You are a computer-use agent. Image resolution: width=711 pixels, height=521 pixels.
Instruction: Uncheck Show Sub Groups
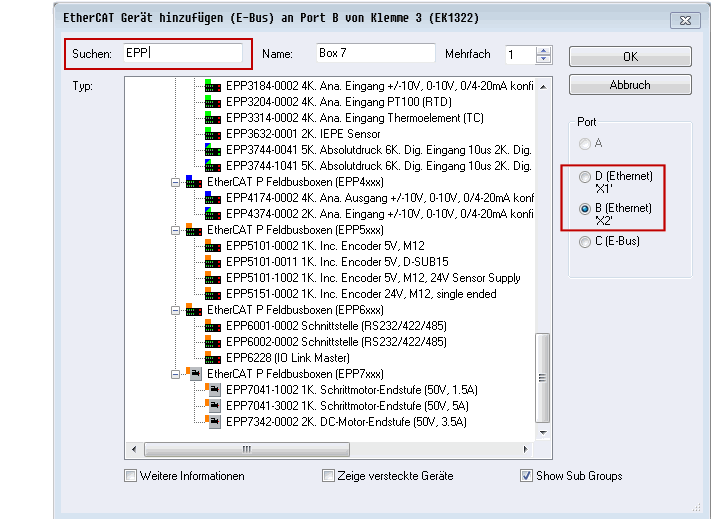(x=526, y=476)
